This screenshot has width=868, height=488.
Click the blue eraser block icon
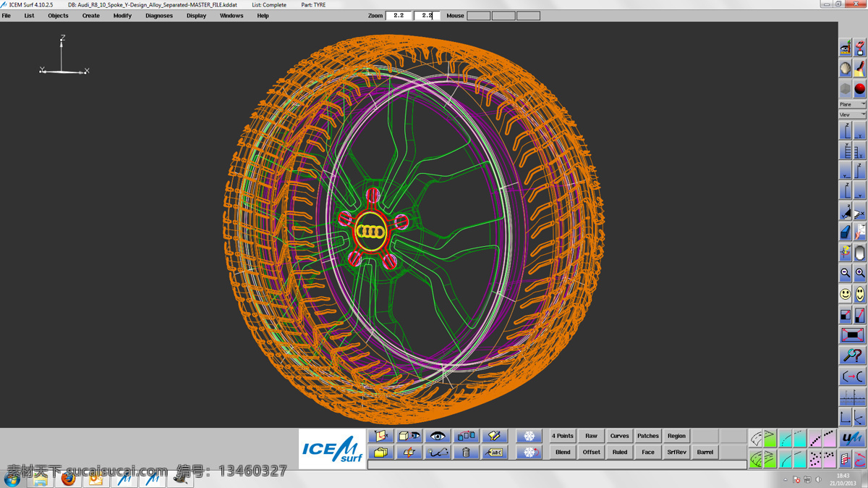[845, 232]
